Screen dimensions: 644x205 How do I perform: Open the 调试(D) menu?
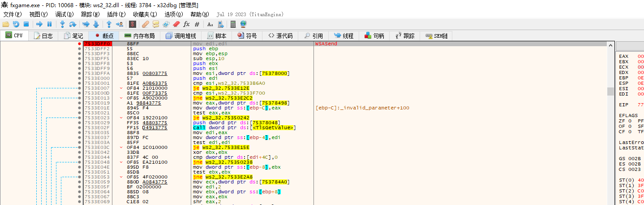click(64, 14)
